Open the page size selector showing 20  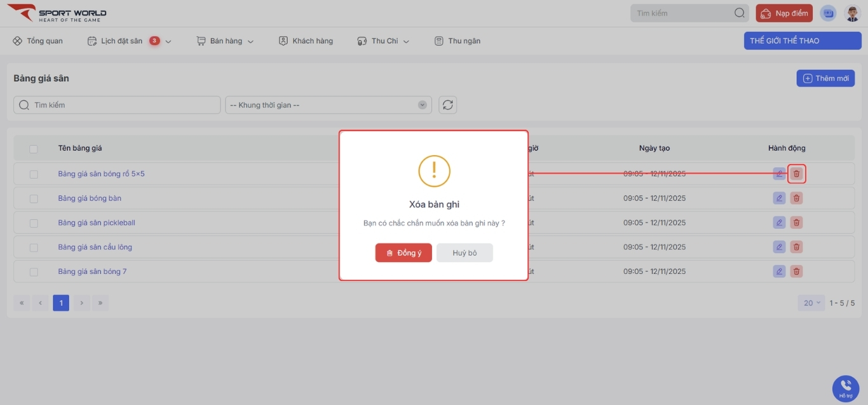click(811, 303)
